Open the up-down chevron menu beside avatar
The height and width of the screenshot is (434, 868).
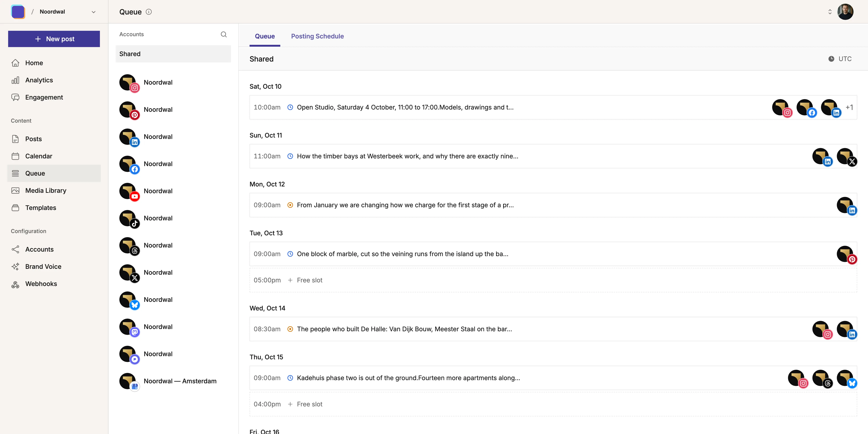click(x=830, y=12)
